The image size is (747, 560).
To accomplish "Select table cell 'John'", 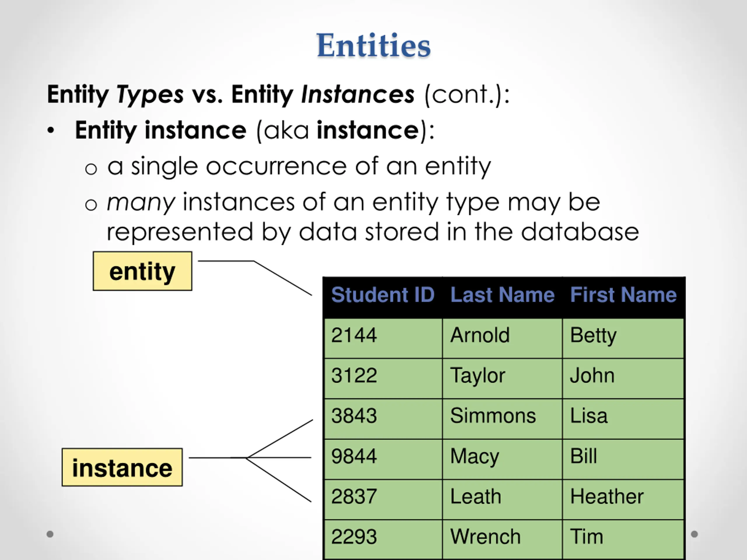I will (x=623, y=378).
